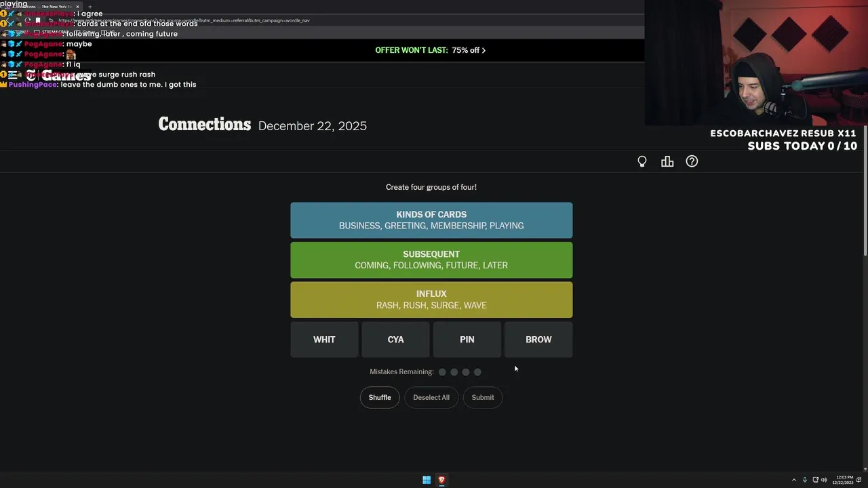Click the streamer webcam overlay
This screenshot has width=868, height=488.
(x=756, y=62)
